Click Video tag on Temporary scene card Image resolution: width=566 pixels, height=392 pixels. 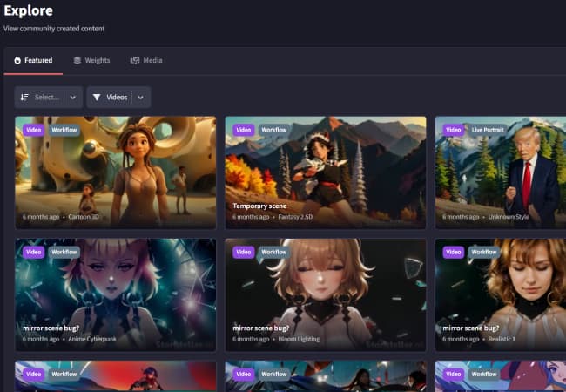coord(244,130)
